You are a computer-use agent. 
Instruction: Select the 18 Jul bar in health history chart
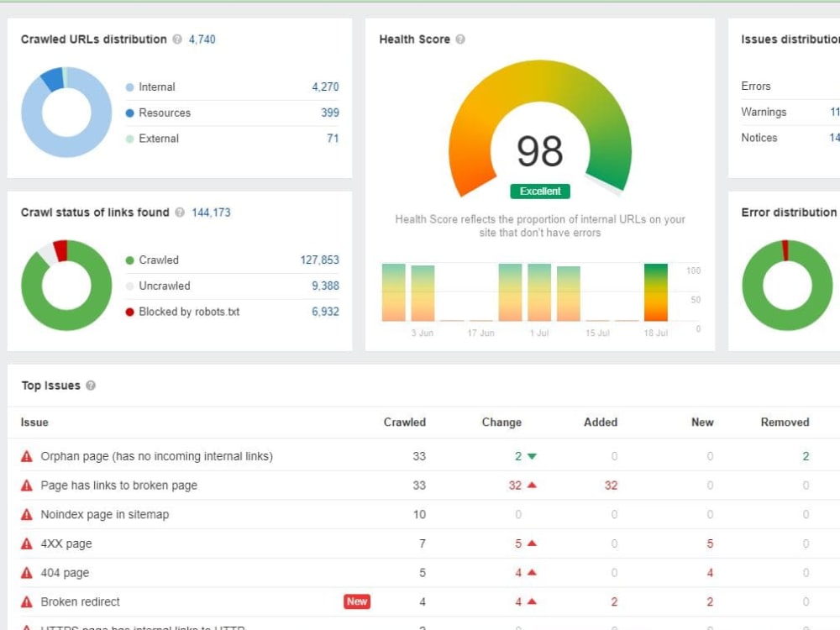(x=656, y=292)
